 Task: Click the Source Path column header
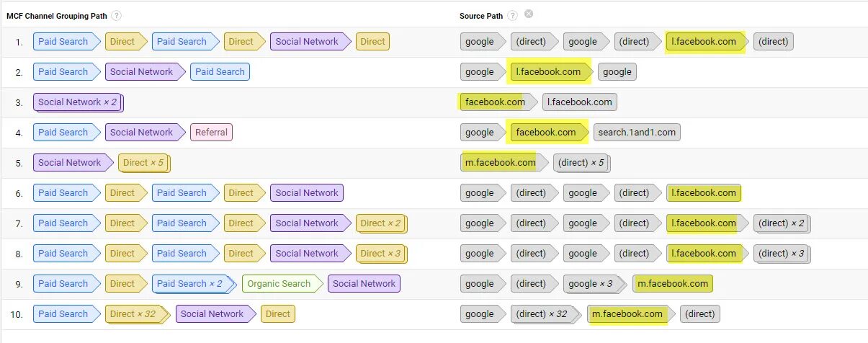coord(481,16)
